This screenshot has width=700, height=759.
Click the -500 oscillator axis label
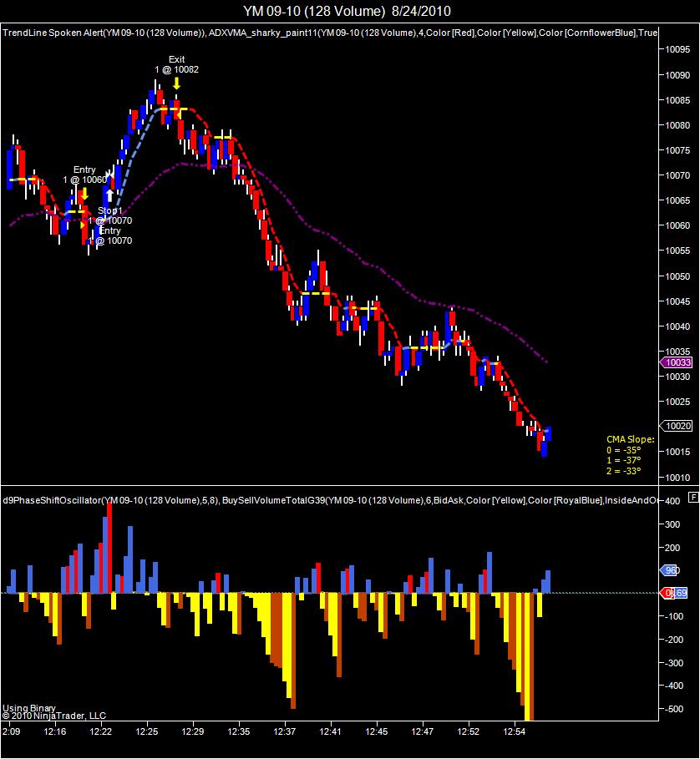tap(672, 709)
